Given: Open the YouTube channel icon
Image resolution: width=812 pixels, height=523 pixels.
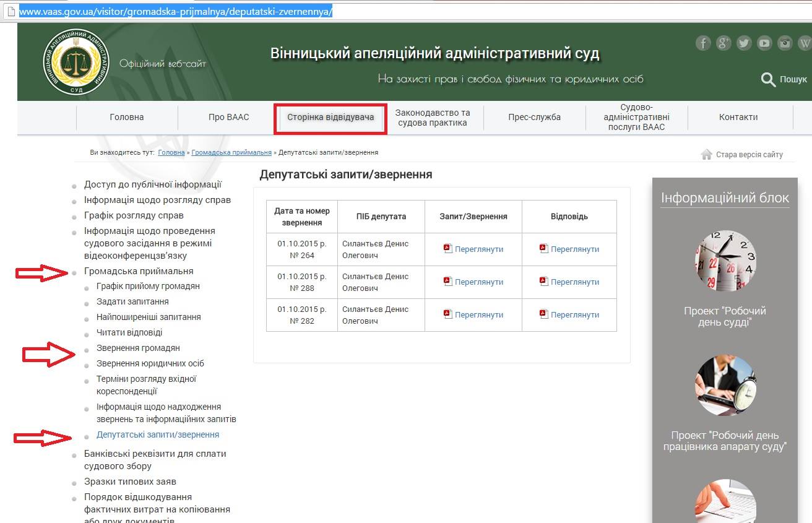Looking at the screenshot, I should [x=764, y=43].
